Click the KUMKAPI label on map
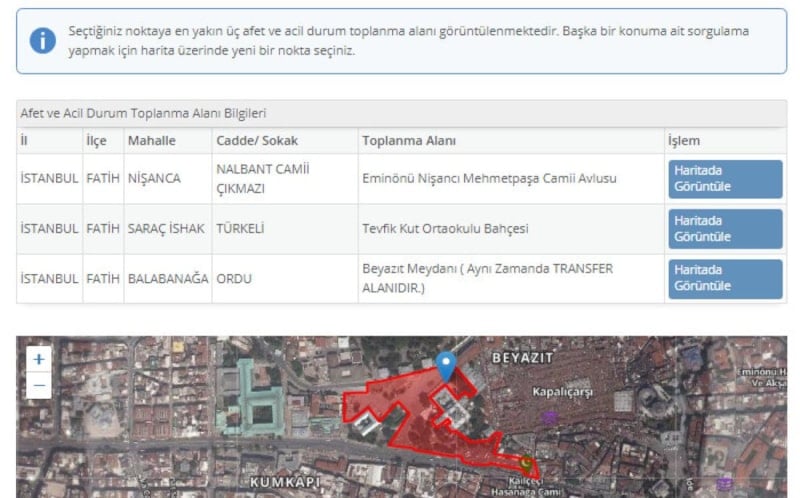800x498 pixels. click(x=284, y=482)
